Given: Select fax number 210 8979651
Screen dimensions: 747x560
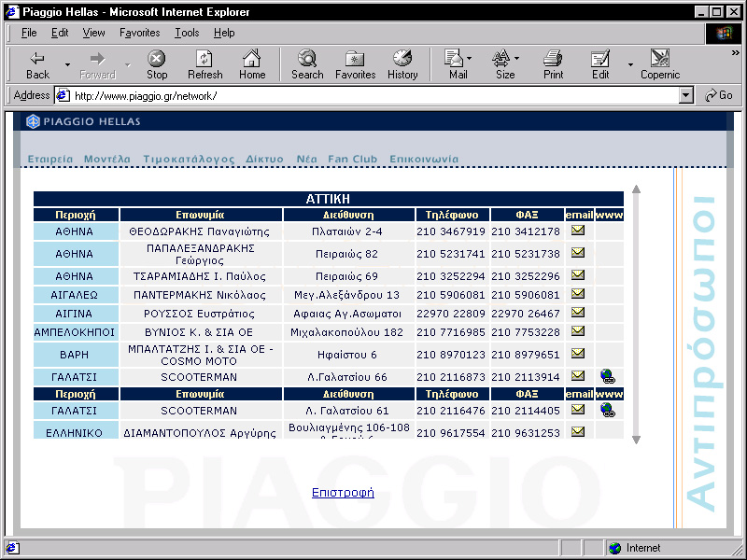Looking at the screenshot, I should [526, 355].
